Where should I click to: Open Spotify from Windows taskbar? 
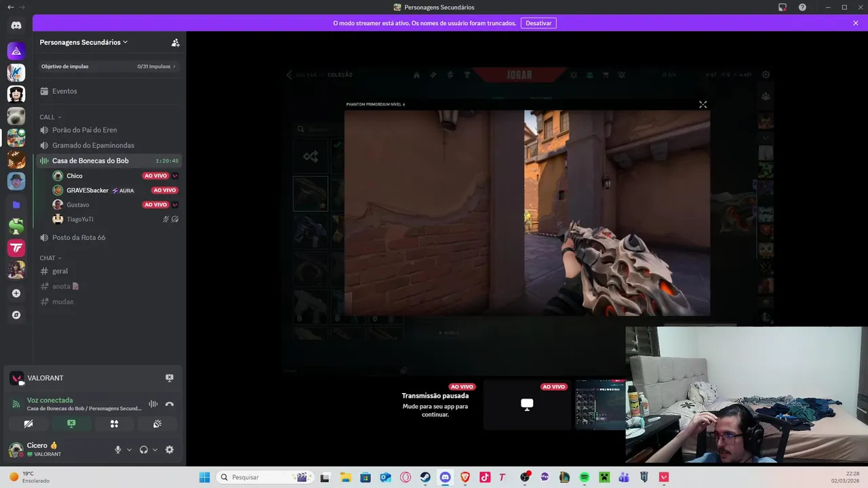click(x=585, y=477)
